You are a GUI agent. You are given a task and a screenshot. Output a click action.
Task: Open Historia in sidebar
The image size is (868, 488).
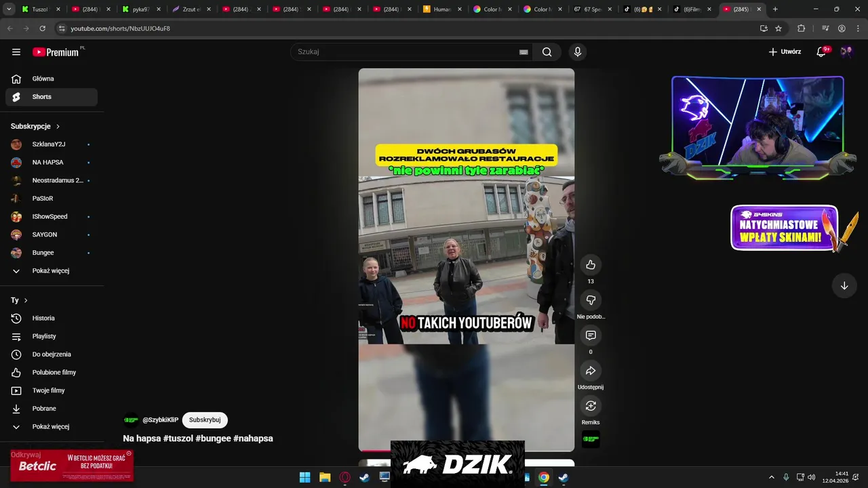coord(52,318)
